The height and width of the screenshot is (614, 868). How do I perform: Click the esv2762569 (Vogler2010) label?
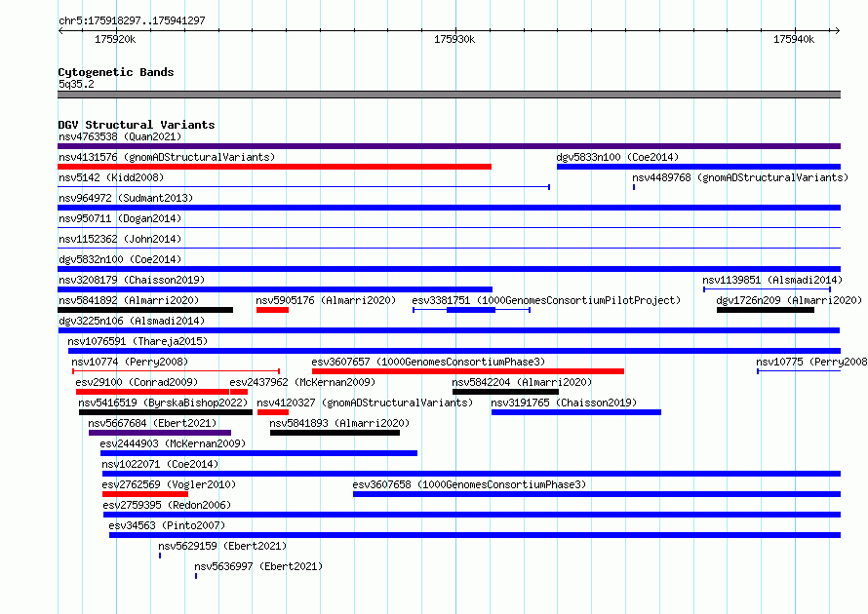coord(169,484)
